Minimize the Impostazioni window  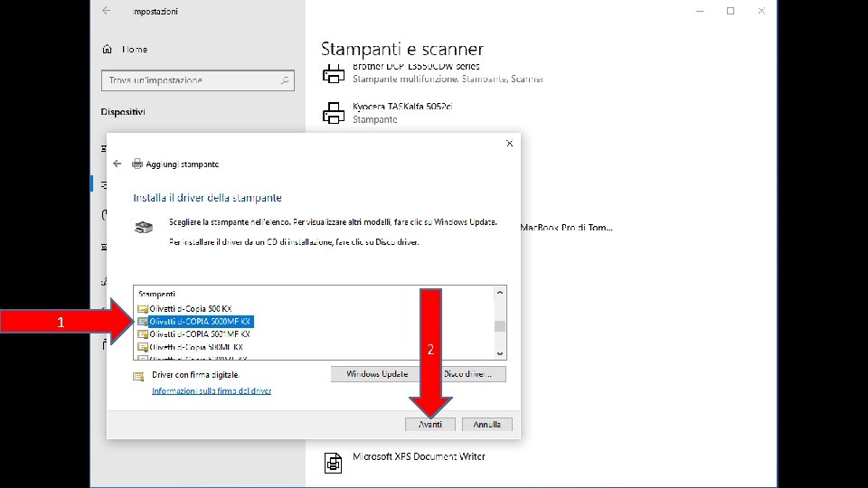700,11
